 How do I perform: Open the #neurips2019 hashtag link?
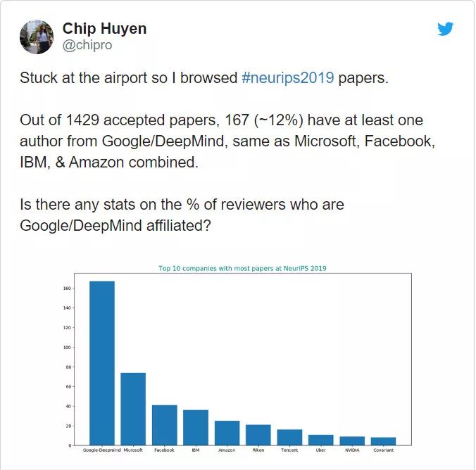288,77
